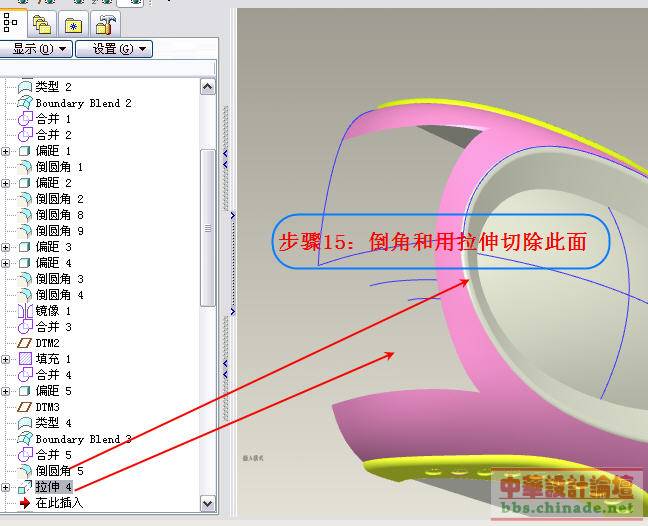This screenshot has width=648, height=526.
Task: Click the Boundary Blend 3 surface icon
Action: point(25,439)
